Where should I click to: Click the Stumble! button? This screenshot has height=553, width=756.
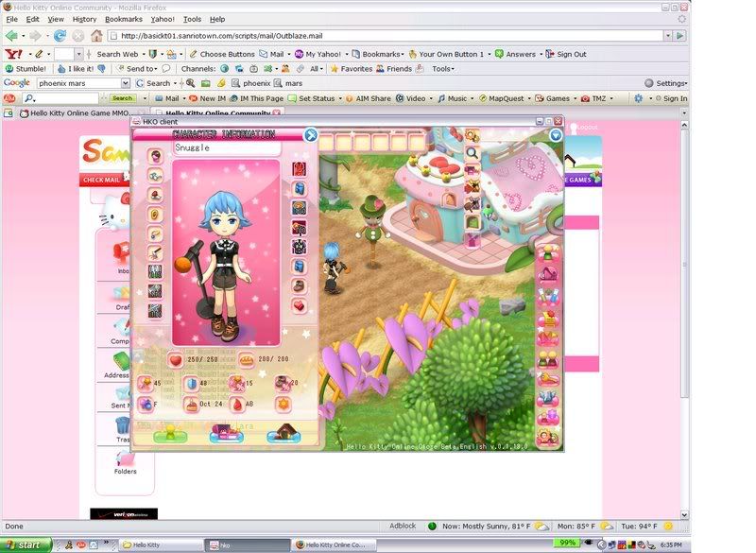coord(26,69)
